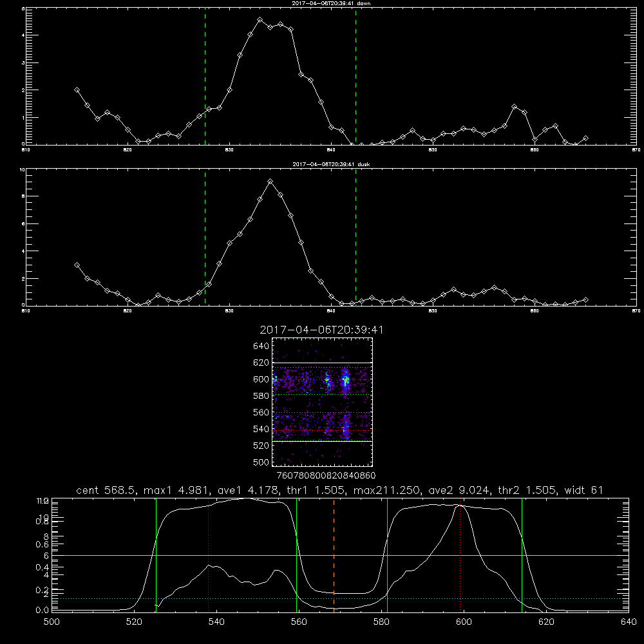Screen dimensions: 644x644
Task: Click the 560 label on heatmap y-axis
Action: coord(261,412)
